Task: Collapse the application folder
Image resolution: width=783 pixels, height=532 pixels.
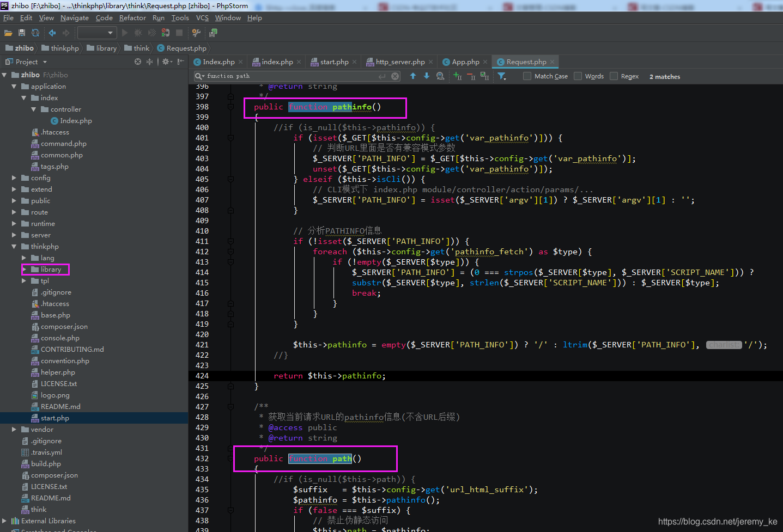Action: (14, 87)
